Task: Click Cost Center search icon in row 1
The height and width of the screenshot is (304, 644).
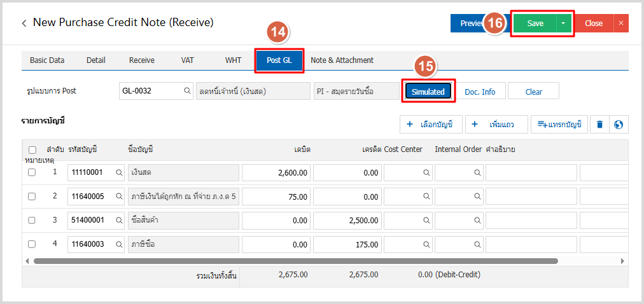Action: point(426,172)
